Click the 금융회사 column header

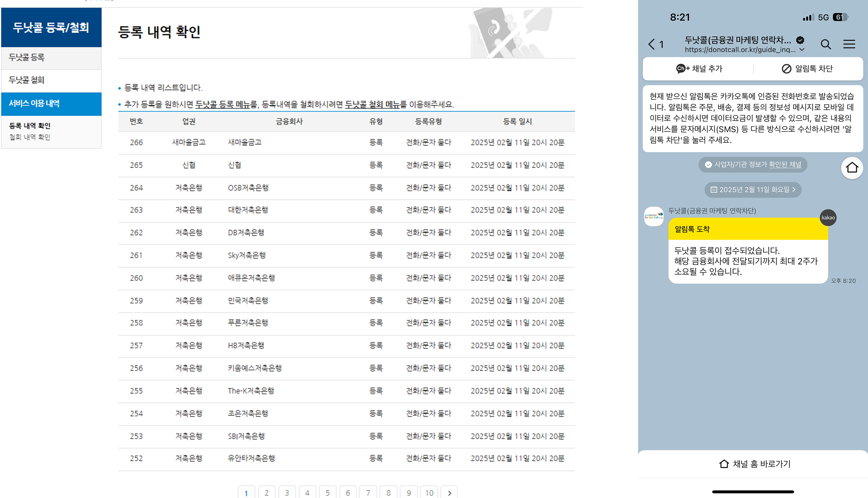[289, 121]
